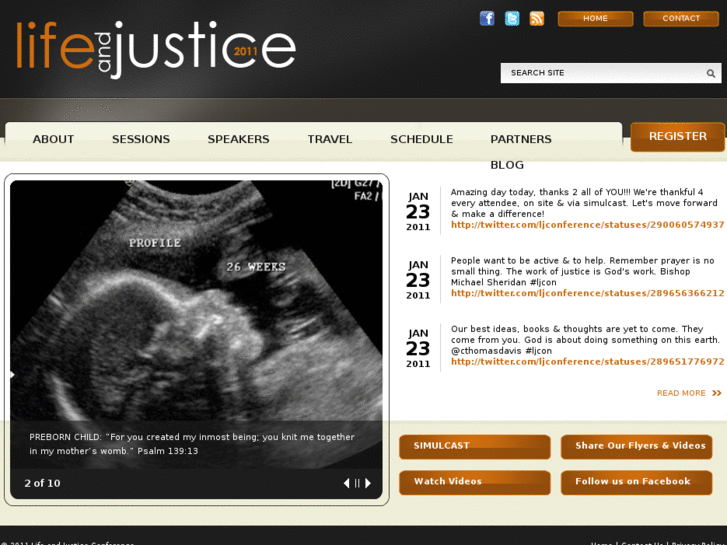Pause the slideshow

click(x=357, y=483)
